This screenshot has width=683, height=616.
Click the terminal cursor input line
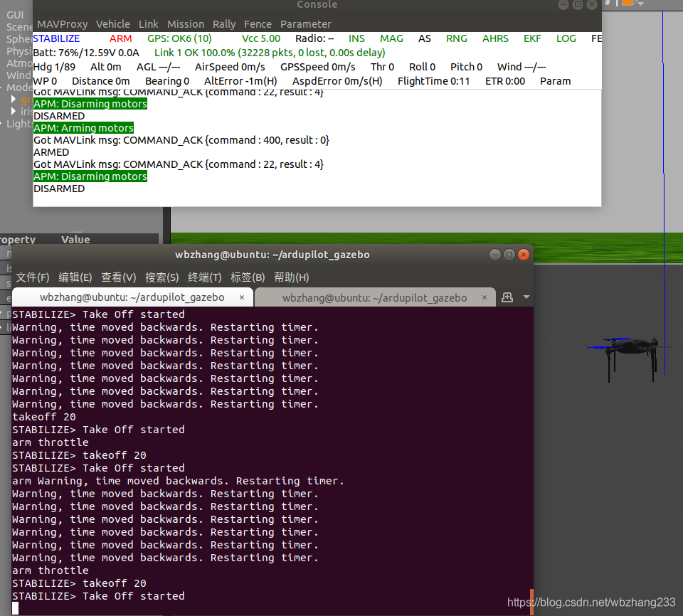coord(15,609)
